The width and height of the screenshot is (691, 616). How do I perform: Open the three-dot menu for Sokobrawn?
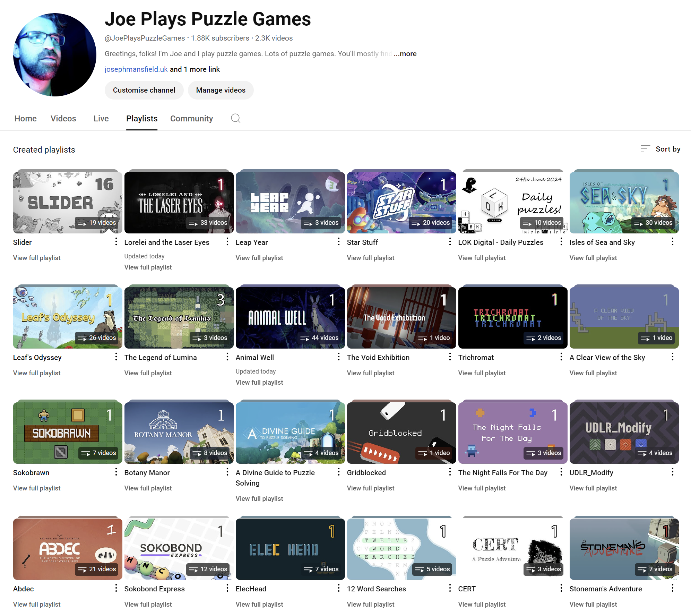tap(116, 472)
